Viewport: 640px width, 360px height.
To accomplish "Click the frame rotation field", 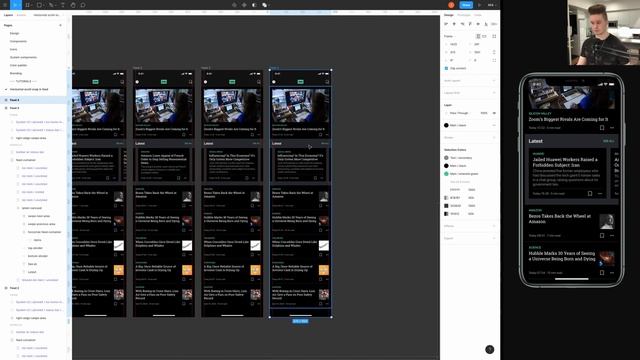I will pyautogui.click(x=455, y=60).
